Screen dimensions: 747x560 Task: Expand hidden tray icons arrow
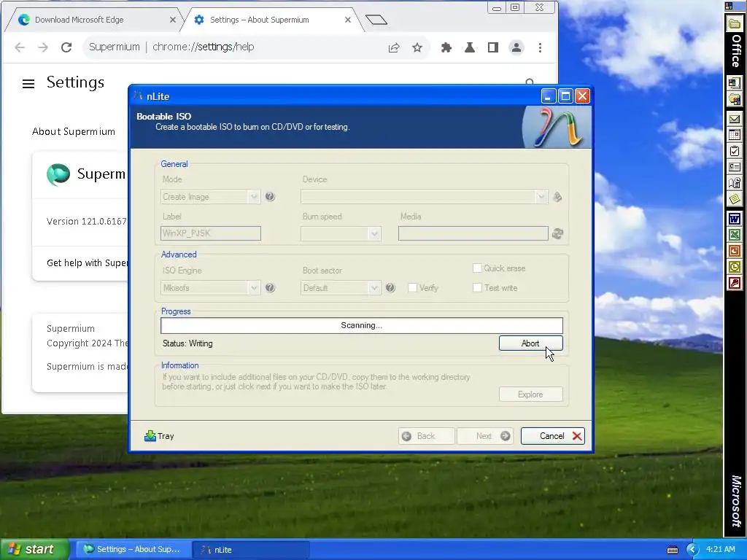tap(692, 550)
